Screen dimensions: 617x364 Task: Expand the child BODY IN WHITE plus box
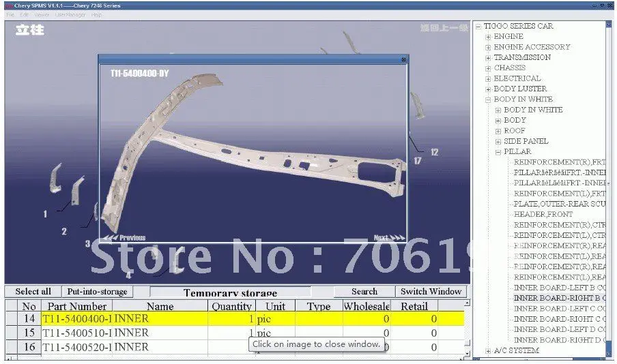(x=498, y=110)
